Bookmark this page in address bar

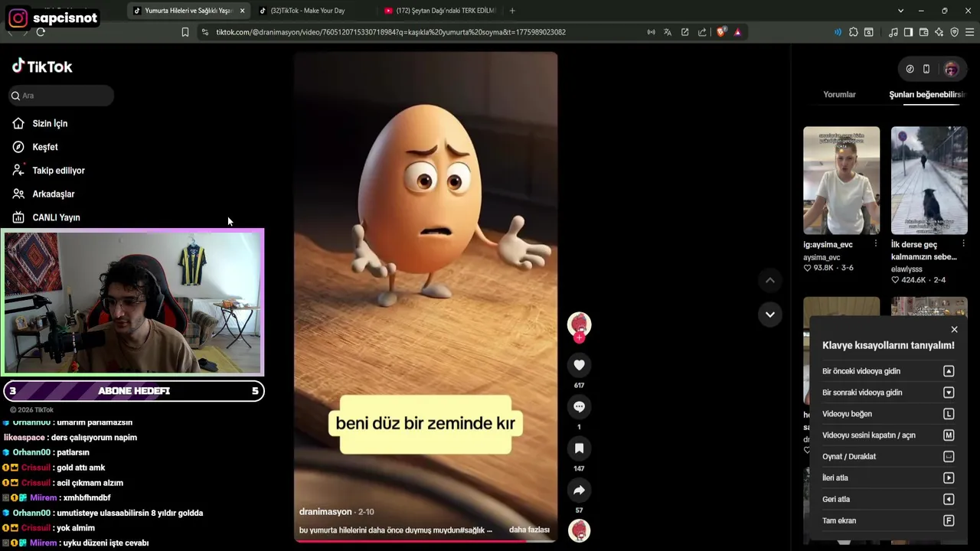[x=185, y=32]
